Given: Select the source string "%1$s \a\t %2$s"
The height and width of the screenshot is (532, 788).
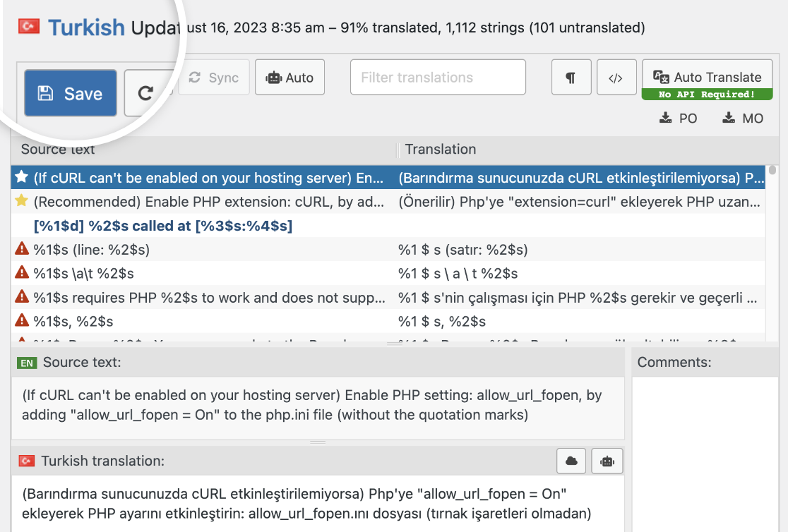Looking at the screenshot, I should click(x=83, y=274).
